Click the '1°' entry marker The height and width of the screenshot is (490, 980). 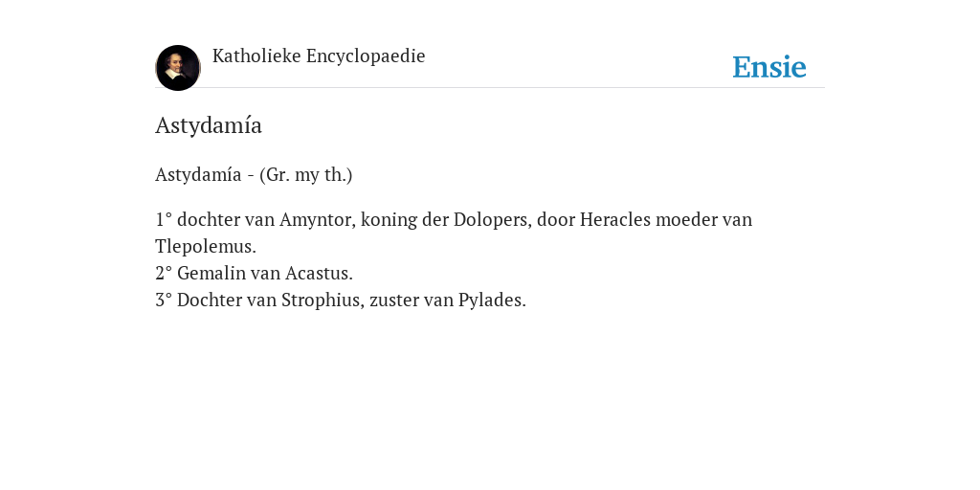point(164,220)
